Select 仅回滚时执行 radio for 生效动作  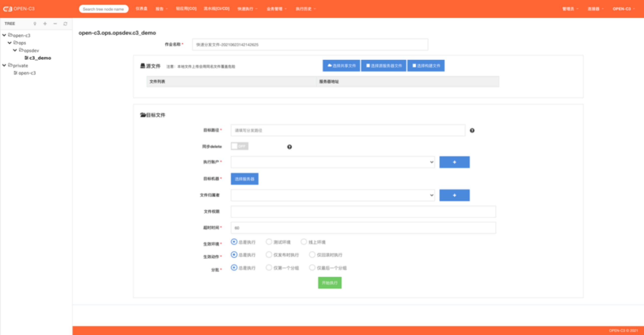(x=312, y=255)
